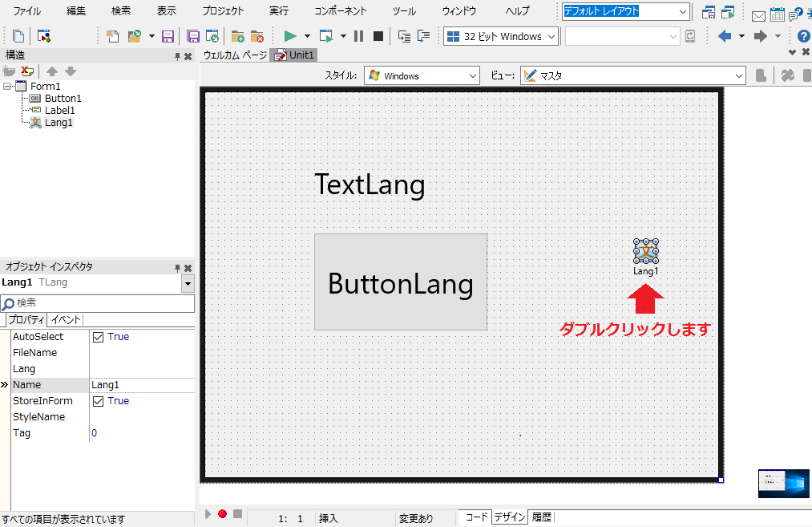Click the back navigation arrow icon
This screenshot has height=527, width=812.
(723, 35)
